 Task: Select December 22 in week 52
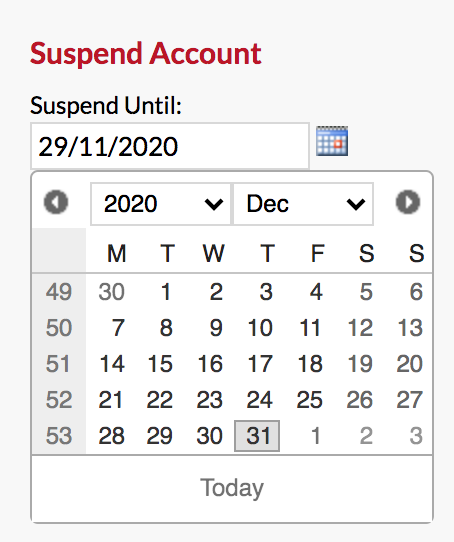[x=159, y=400]
